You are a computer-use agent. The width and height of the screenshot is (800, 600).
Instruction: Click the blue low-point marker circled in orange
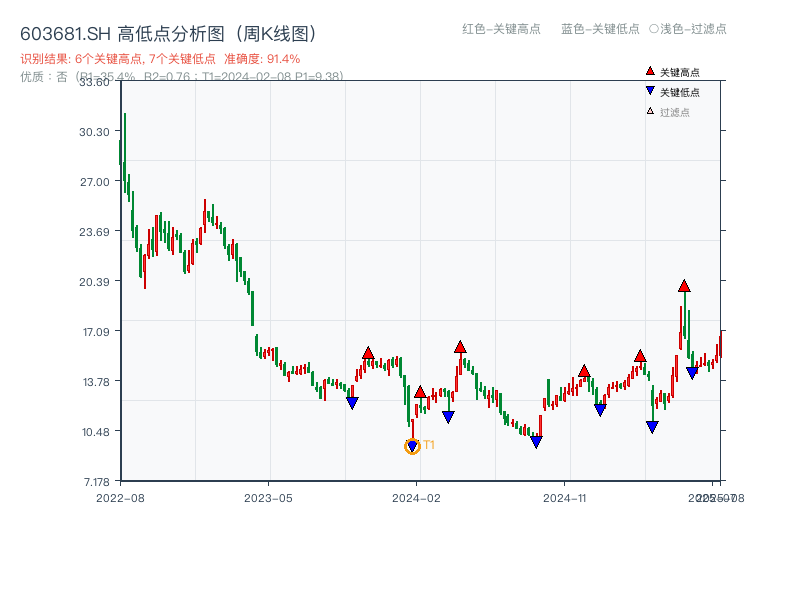[411, 445]
